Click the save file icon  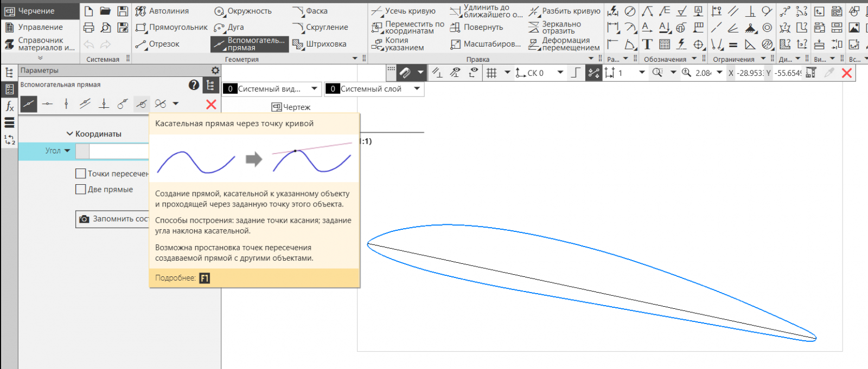click(123, 11)
